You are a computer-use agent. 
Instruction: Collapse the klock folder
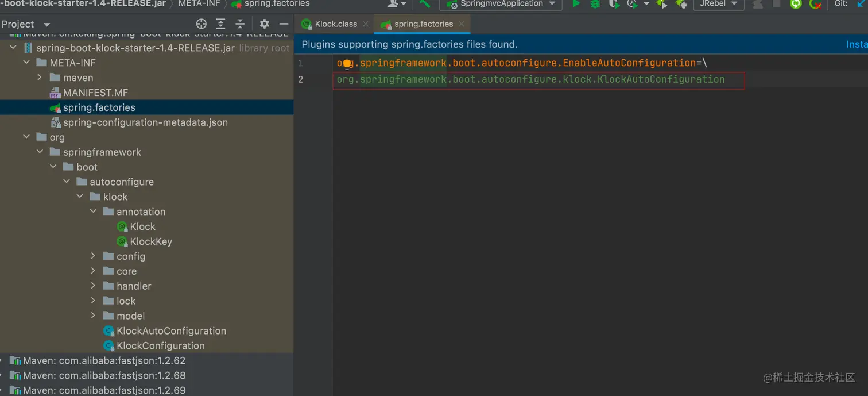80,197
